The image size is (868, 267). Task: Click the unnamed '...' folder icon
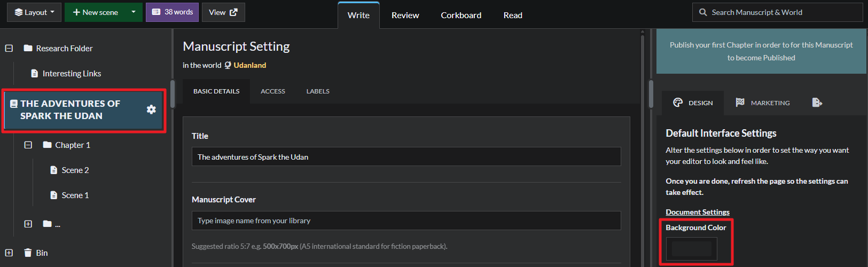coord(48,224)
